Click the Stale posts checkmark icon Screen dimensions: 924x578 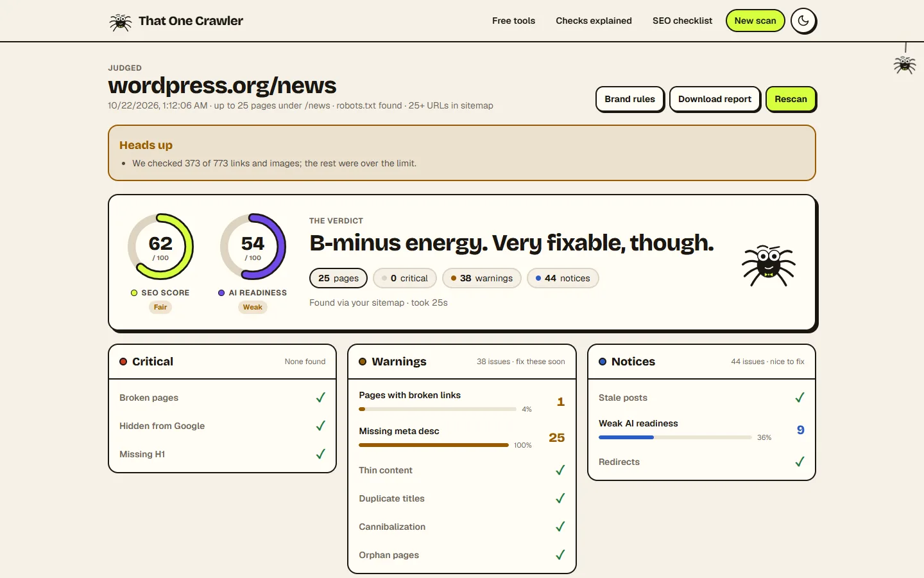800,398
